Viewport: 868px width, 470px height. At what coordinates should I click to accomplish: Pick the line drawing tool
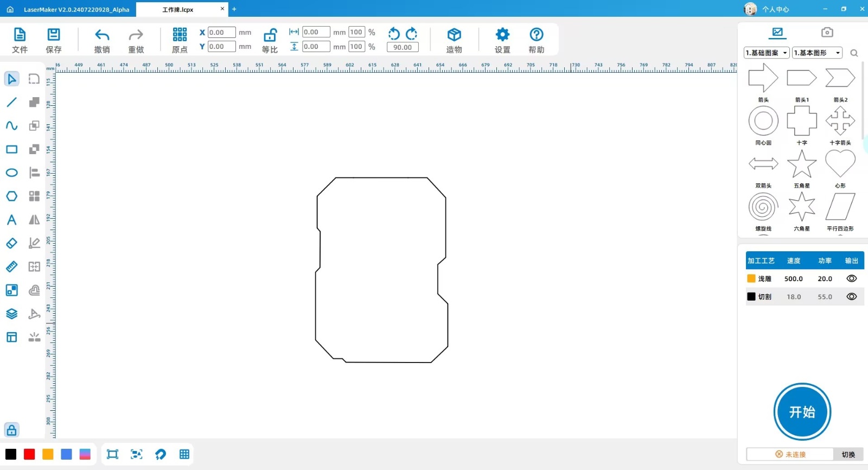click(11, 102)
